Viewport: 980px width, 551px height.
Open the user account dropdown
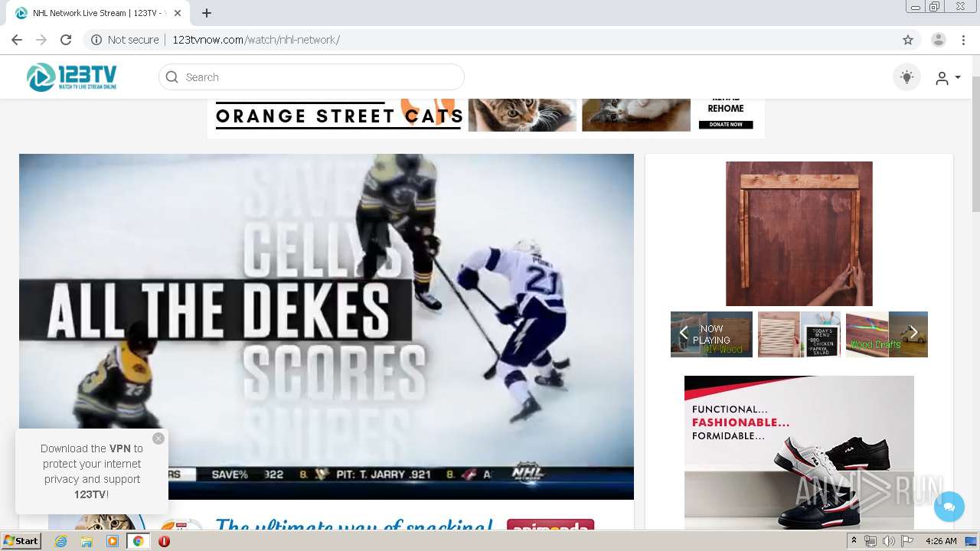point(947,78)
